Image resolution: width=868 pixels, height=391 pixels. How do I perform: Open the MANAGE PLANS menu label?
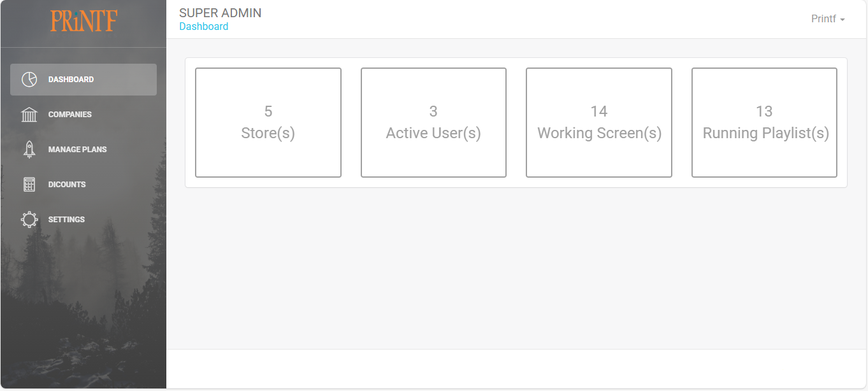pyautogui.click(x=78, y=150)
